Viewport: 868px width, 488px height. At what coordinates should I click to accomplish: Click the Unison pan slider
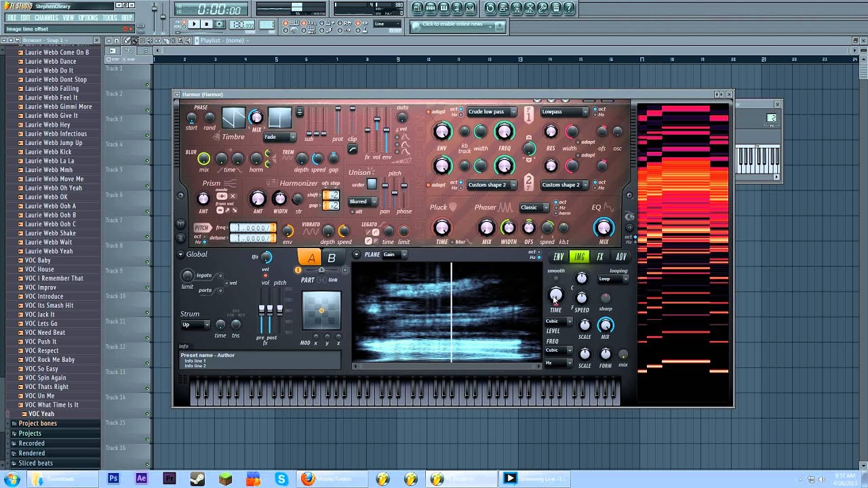coord(386,194)
